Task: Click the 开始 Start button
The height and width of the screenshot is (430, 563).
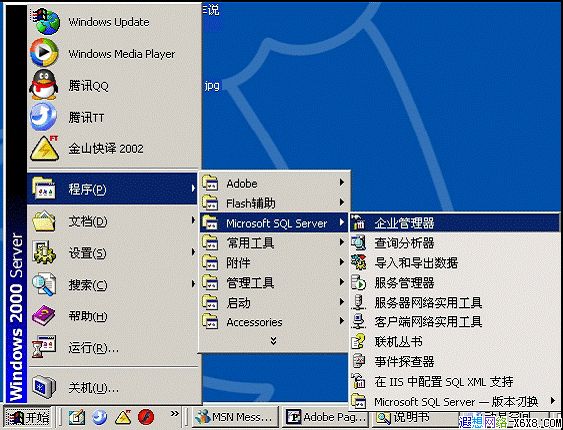Action: (27, 417)
